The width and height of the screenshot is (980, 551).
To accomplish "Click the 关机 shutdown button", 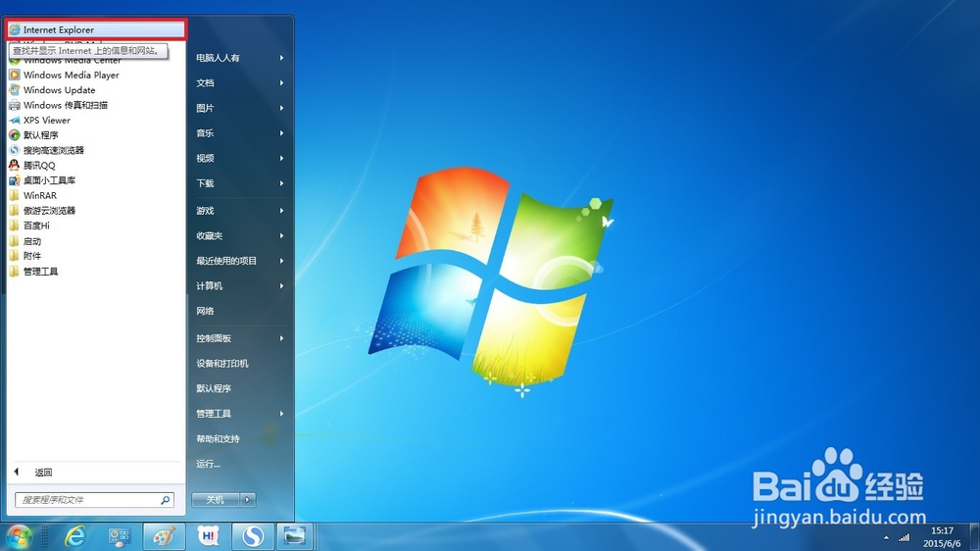I will (x=215, y=500).
